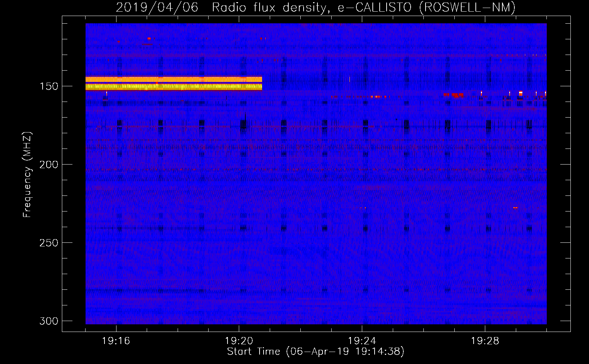Click the 250 frequency tick label

pyautogui.click(x=49, y=243)
